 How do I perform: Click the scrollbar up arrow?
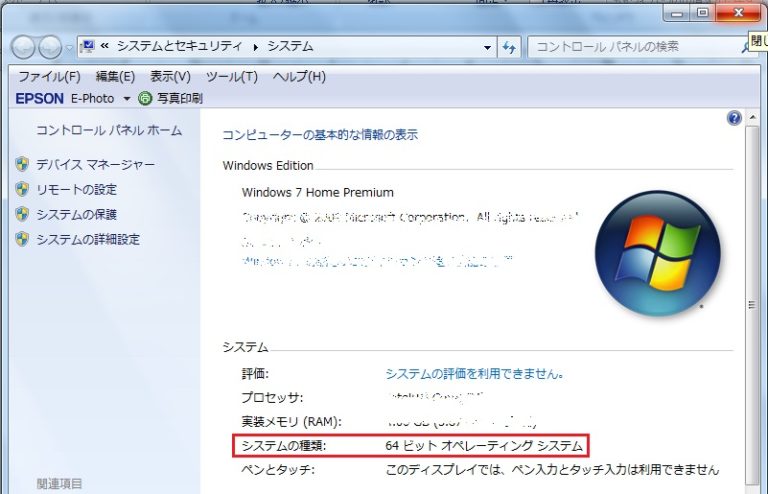[753, 118]
